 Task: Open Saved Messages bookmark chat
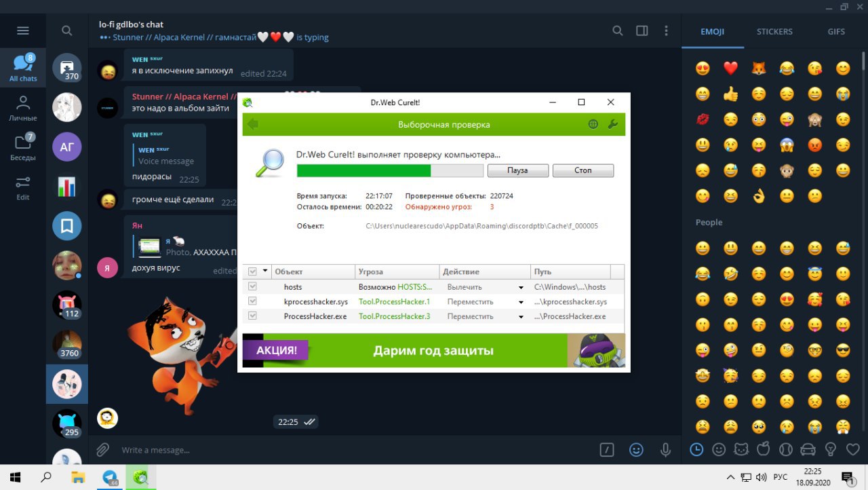pos(67,226)
